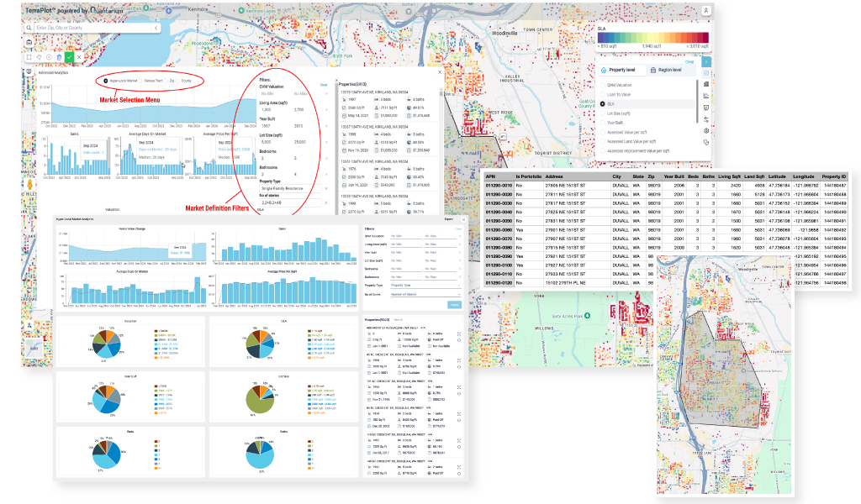Collapse the search bar using its chevron arrow
861x504 pixels.
(156, 28)
